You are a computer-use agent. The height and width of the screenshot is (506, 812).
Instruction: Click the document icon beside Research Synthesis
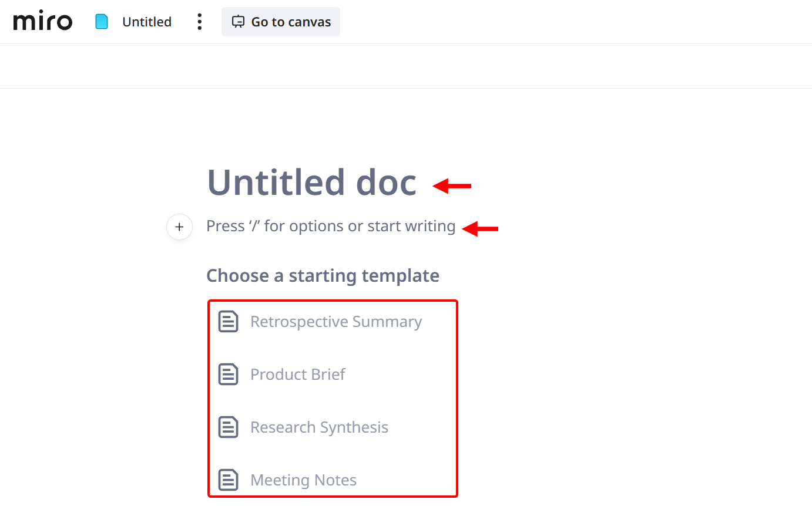click(229, 427)
